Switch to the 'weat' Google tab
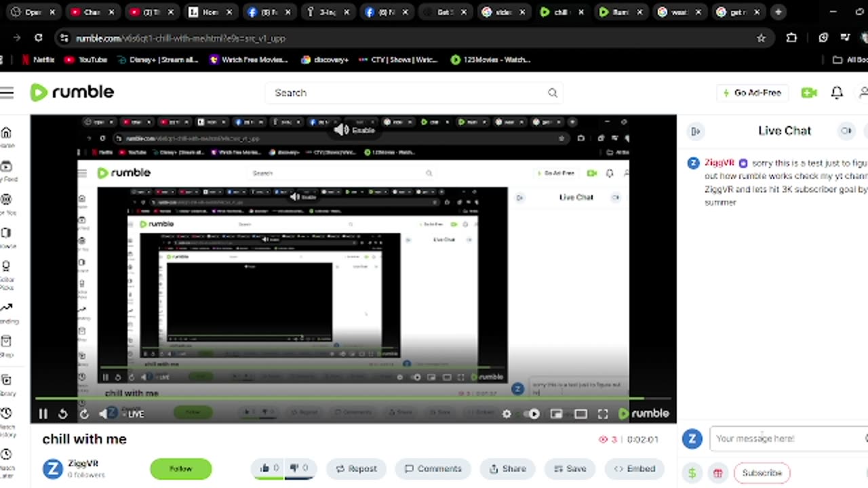Image resolution: width=868 pixels, height=488 pixels. click(x=678, y=12)
